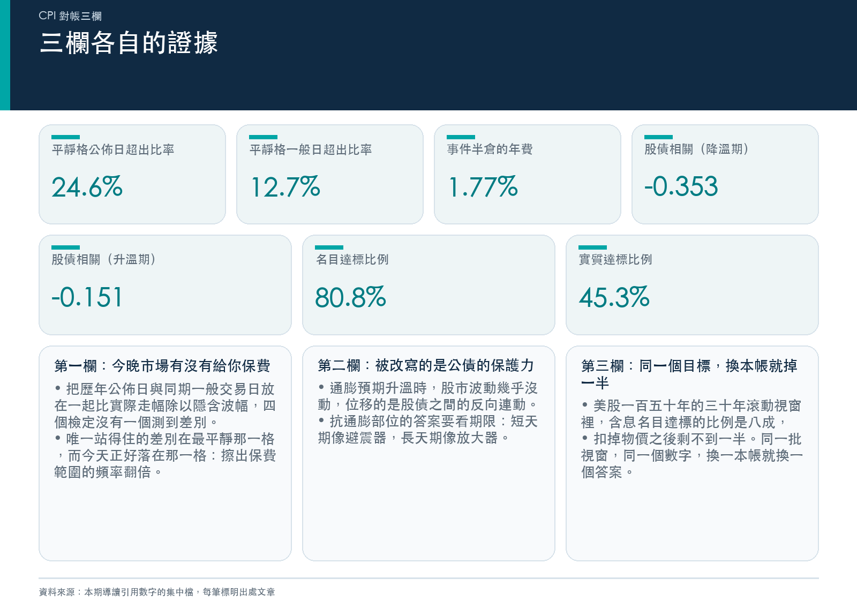Select the value -0.353

coord(681,186)
